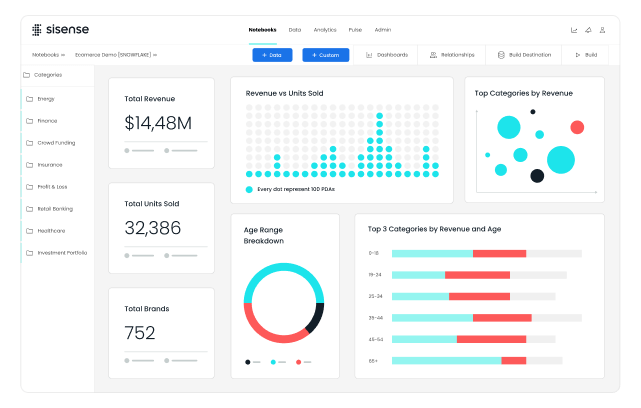Click the Energy folder icon
The image size is (641, 408).
pos(28,99)
